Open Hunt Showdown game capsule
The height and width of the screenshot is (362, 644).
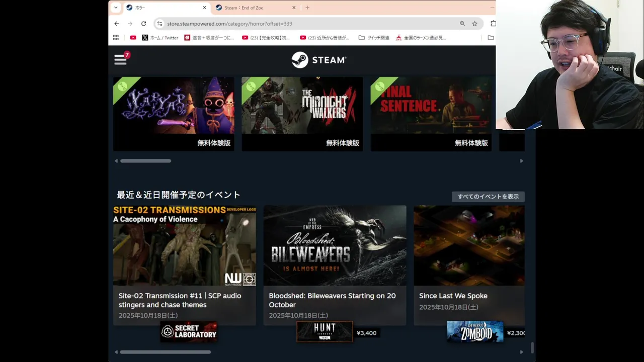tap(325, 332)
